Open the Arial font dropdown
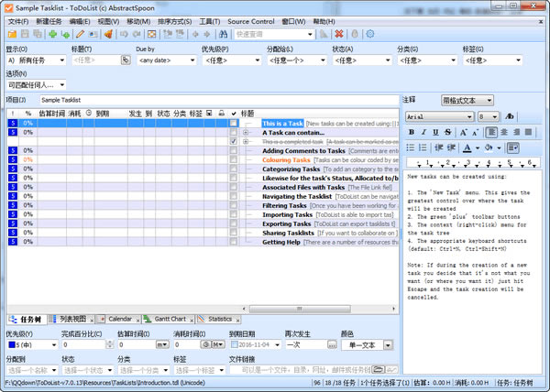Image resolution: width=550 pixels, height=392 pixels. click(467, 117)
